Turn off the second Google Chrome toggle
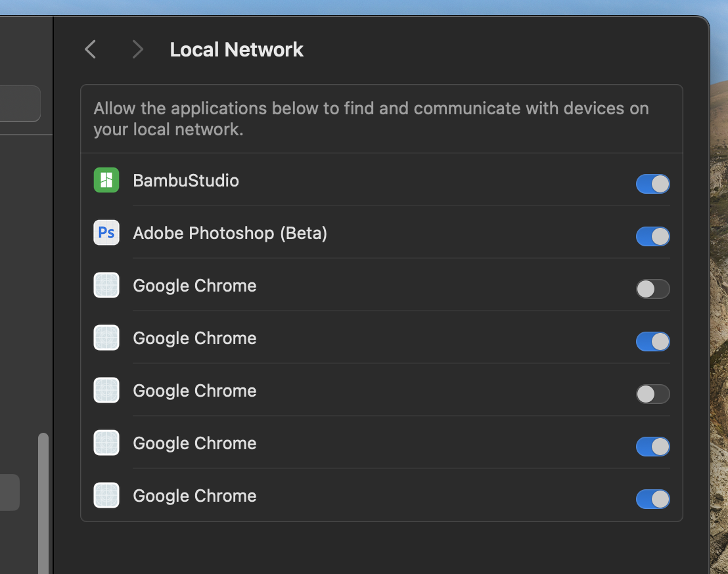This screenshot has width=728, height=574. [652, 342]
